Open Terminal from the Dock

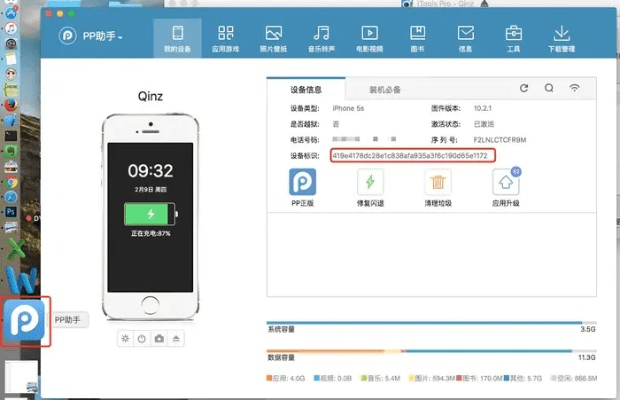11,136
